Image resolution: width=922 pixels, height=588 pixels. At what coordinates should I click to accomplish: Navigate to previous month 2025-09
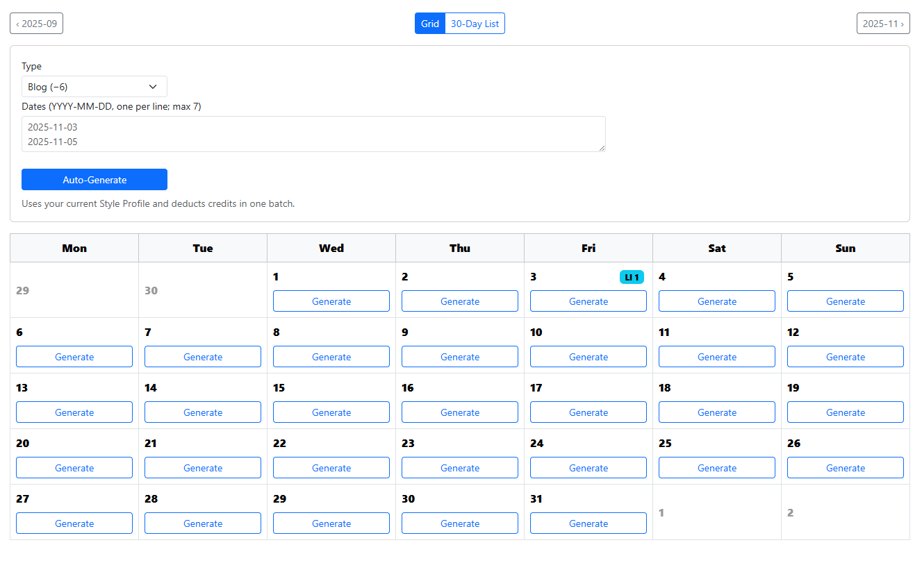point(36,23)
